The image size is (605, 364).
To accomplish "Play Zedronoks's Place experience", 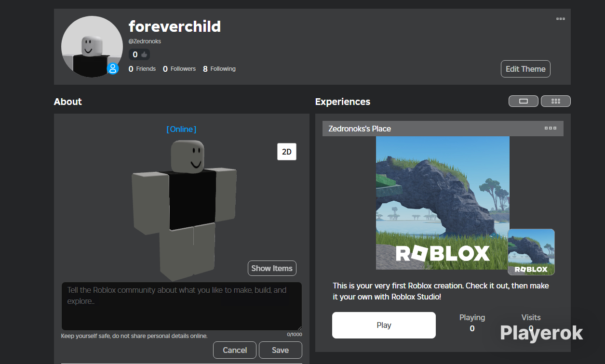I will [384, 325].
